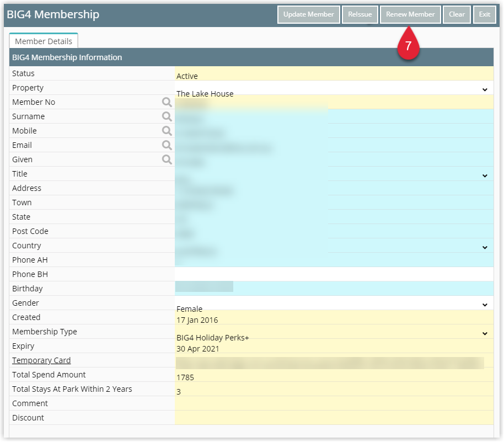Click the Address input field
The image size is (504, 442).
[x=334, y=188]
